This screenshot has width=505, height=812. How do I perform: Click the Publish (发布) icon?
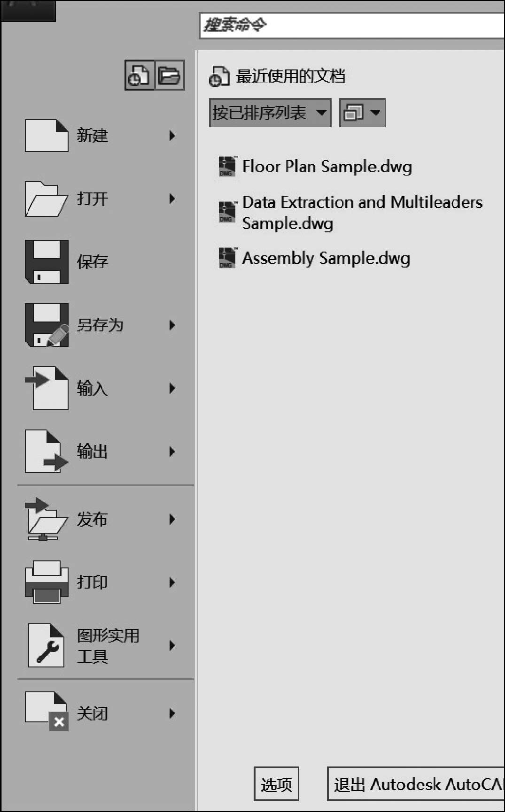click(x=46, y=519)
